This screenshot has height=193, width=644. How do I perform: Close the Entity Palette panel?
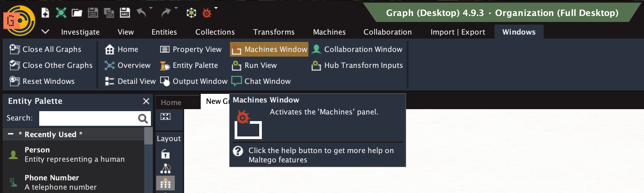click(x=146, y=101)
